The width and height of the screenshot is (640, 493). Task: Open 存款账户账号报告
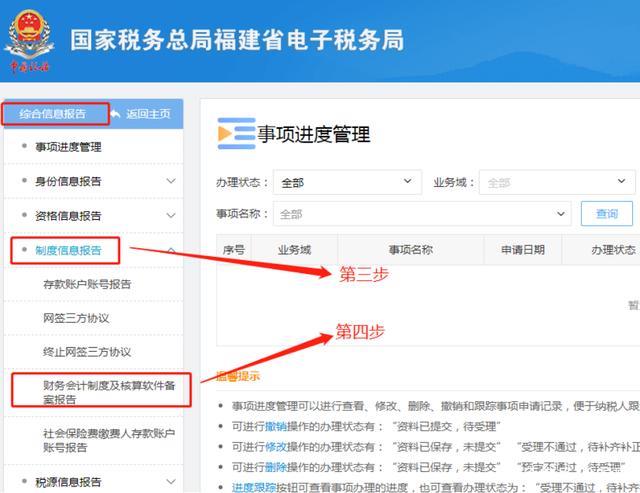coord(87,284)
